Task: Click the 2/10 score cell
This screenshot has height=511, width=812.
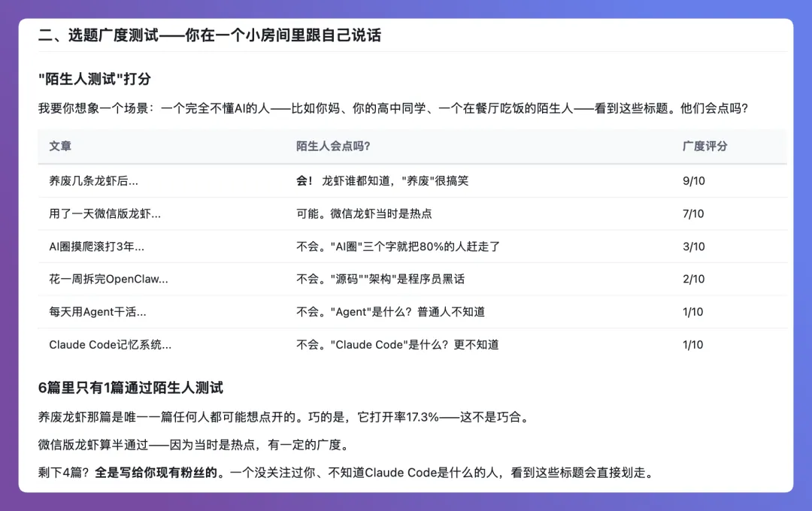Action: [693, 279]
